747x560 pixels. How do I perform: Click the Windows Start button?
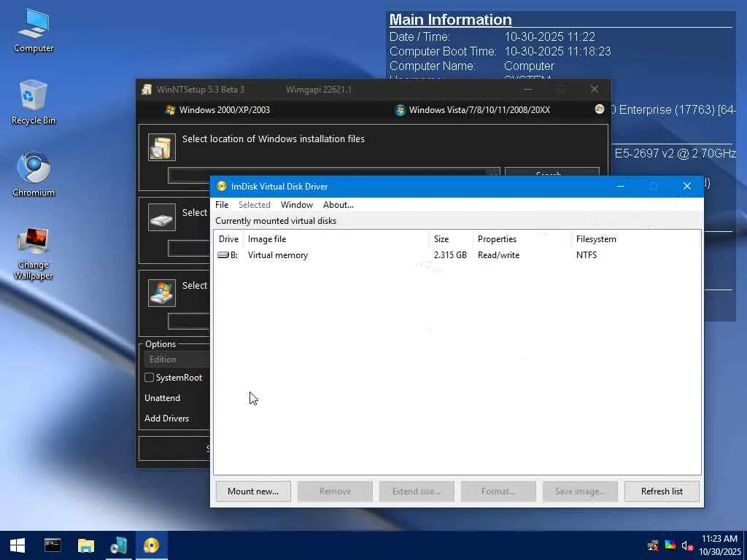click(18, 545)
